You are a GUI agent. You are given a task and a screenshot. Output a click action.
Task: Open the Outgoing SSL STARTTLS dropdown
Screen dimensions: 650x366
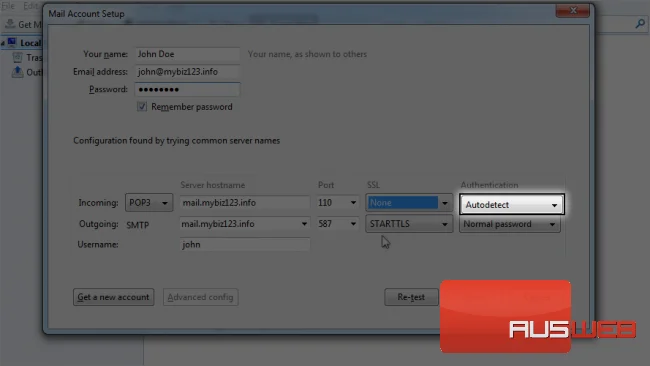tap(409, 224)
